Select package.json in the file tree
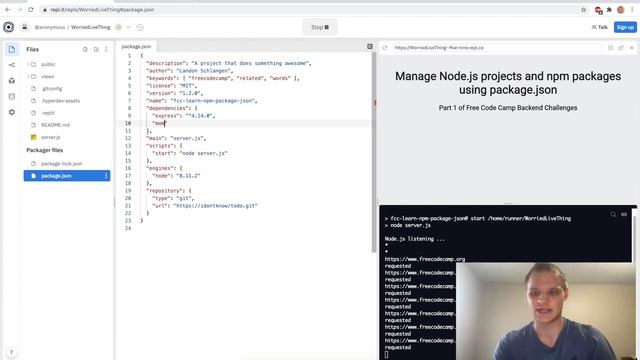 pos(67,176)
